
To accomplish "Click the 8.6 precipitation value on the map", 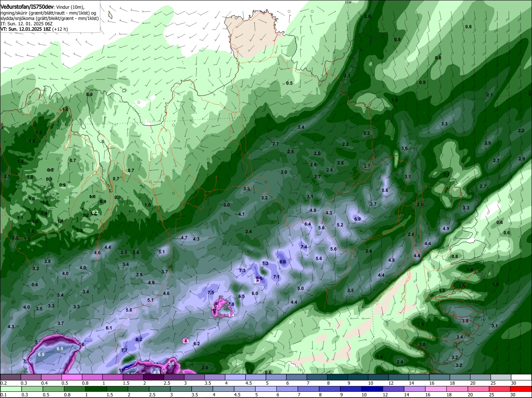I will click(283, 262).
